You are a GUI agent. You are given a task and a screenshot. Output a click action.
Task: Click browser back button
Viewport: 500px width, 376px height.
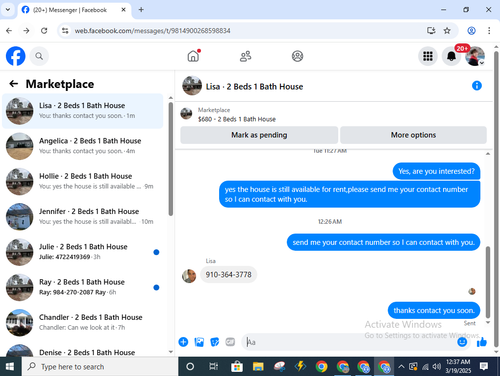[9, 31]
